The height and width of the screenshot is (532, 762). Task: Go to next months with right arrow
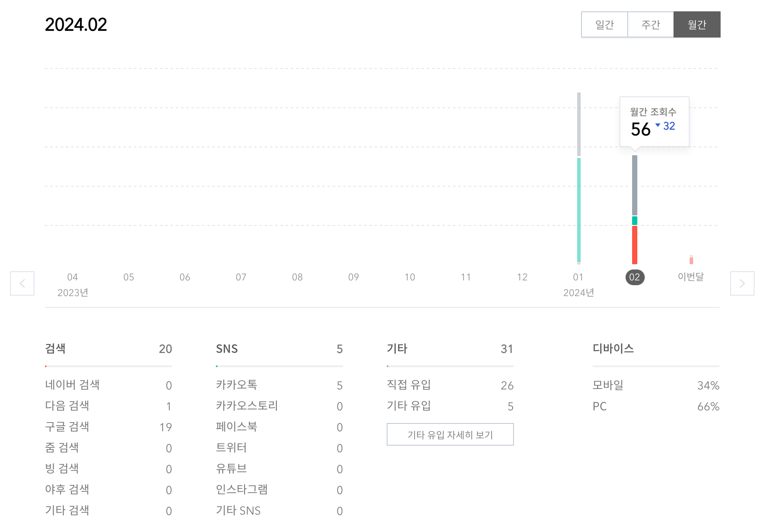pos(742,283)
